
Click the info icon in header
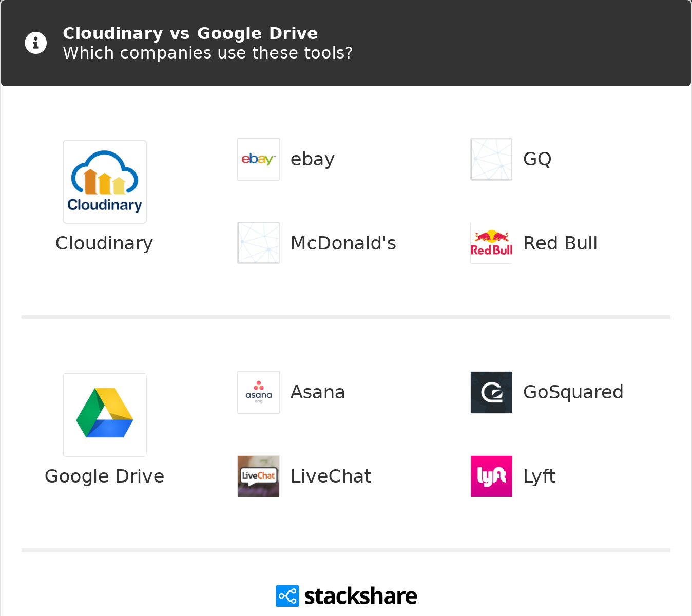pyautogui.click(x=36, y=43)
